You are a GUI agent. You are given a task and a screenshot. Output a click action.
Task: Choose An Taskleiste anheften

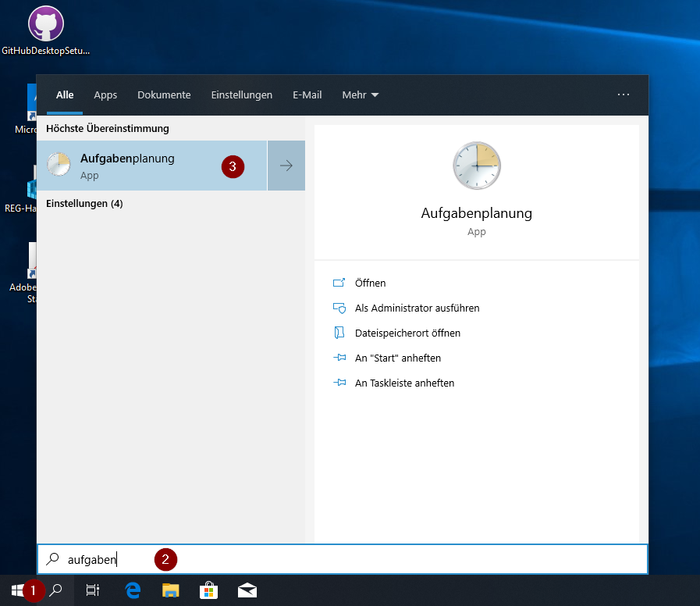coord(404,383)
